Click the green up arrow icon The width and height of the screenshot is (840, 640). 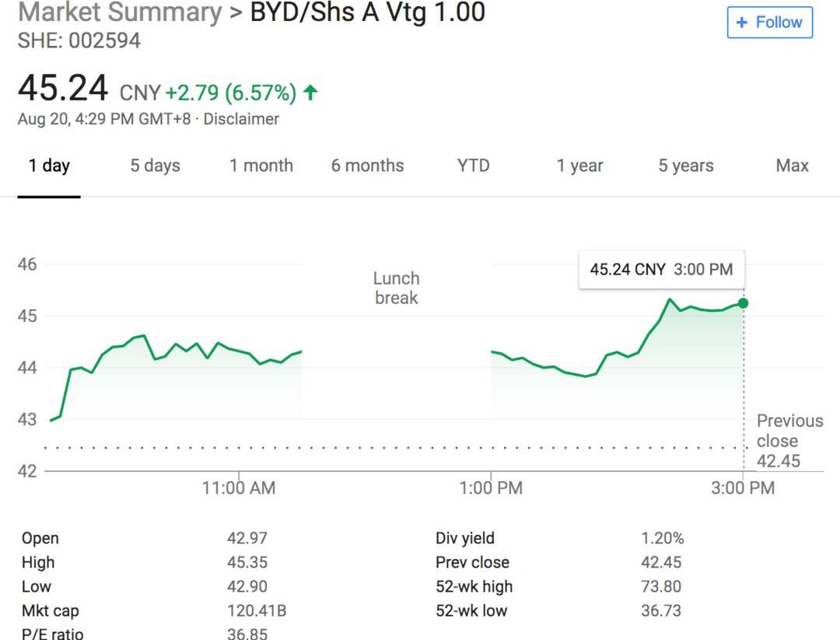point(310,93)
